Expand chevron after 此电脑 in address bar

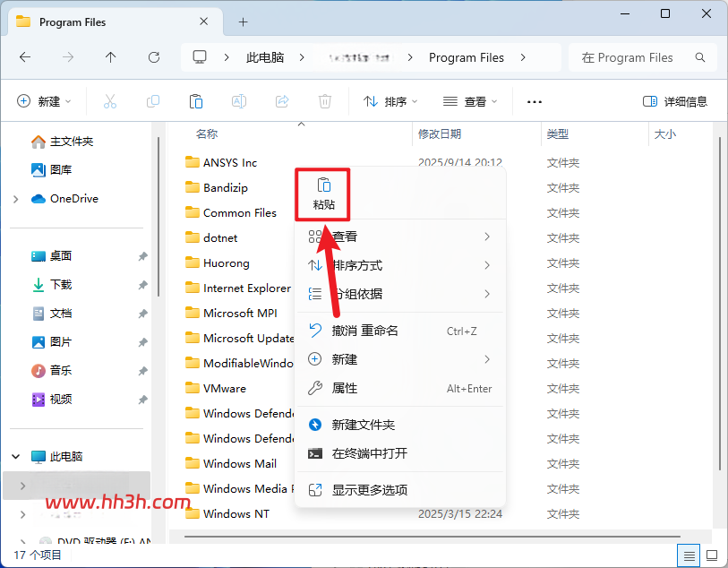click(302, 57)
